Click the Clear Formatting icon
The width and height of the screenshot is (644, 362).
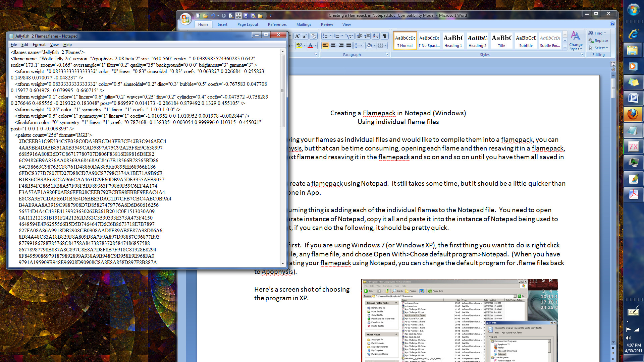click(x=313, y=36)
